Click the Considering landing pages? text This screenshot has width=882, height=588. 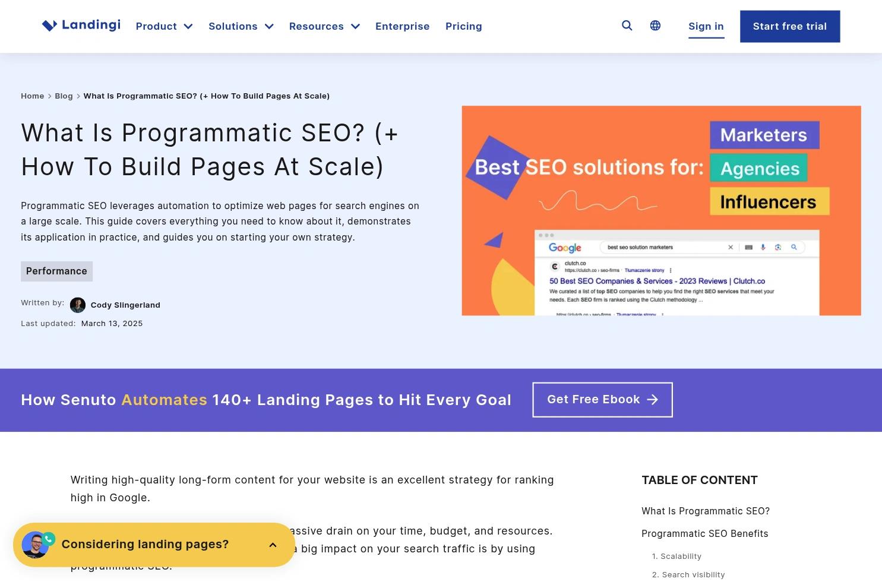(145, 545)
